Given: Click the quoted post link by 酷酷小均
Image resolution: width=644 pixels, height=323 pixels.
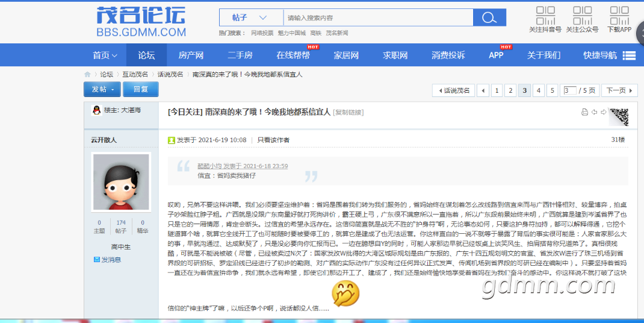Looking at the screenshot, I should (243, 166).
